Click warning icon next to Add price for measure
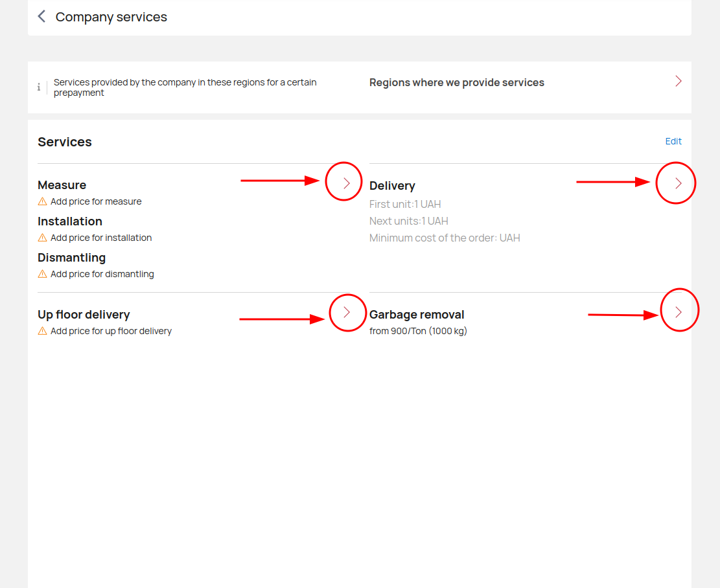 (42, 201)
